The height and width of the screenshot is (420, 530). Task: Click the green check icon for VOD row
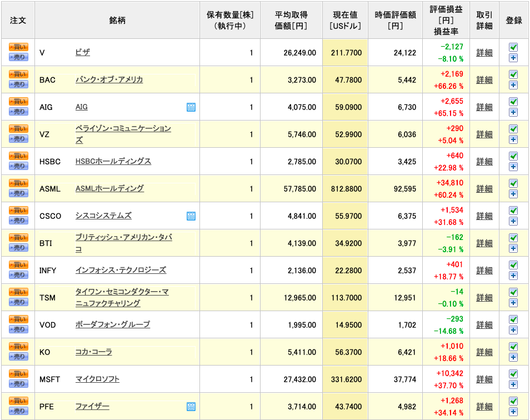click(513, 319)
